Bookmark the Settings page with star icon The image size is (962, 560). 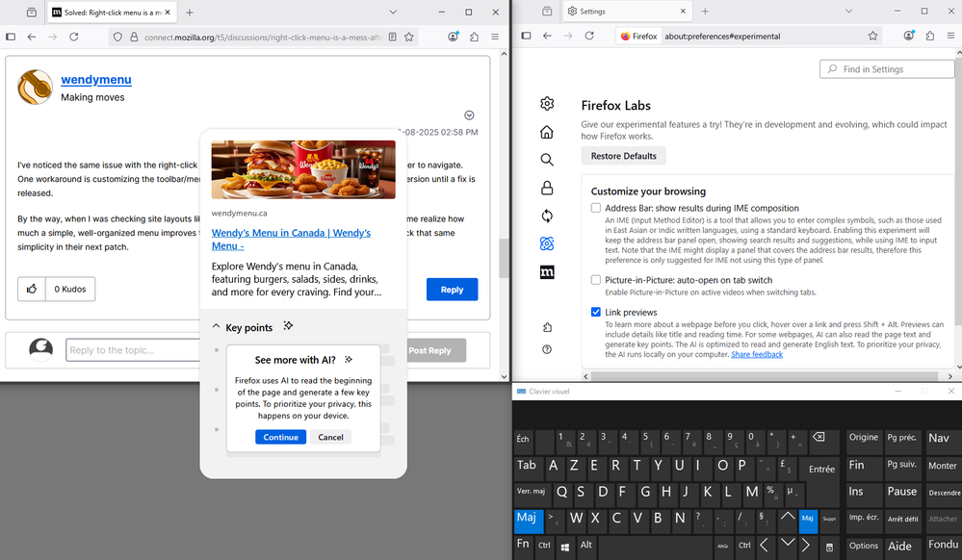872,36
